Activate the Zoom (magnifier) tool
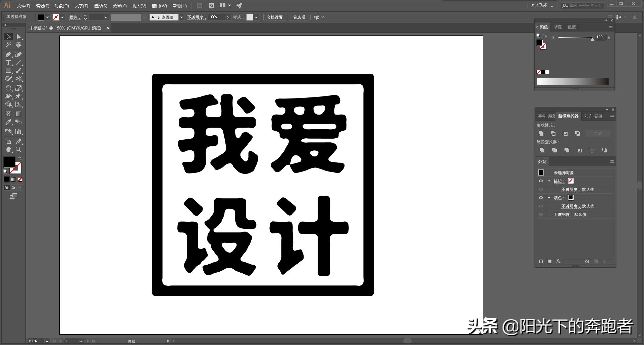Screen dimensions: 644x345 tap(19, 150)
